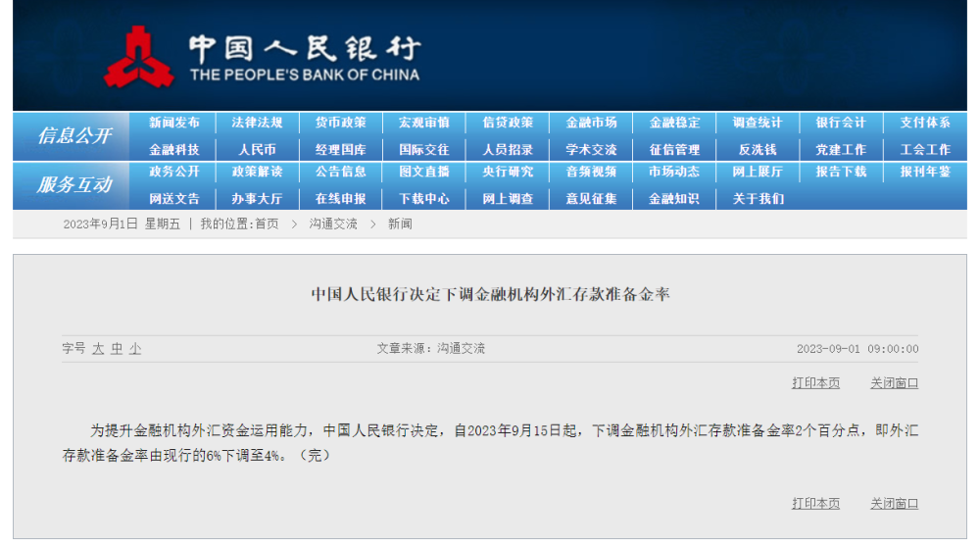Click the 沟通交流 breadcrumb link
980x548 pixels.
[x=333, y=224]
